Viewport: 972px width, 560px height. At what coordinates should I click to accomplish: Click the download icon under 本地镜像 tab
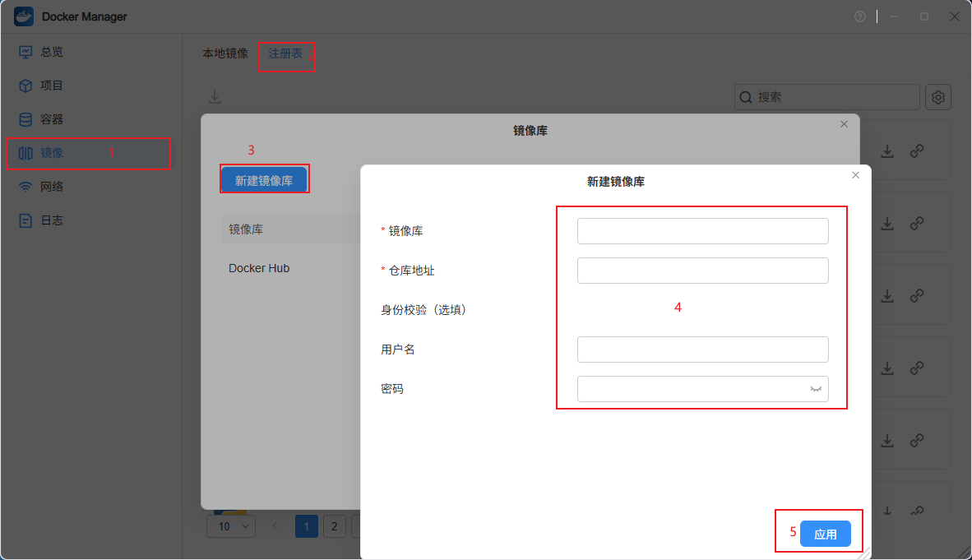[x=215, y=97]
